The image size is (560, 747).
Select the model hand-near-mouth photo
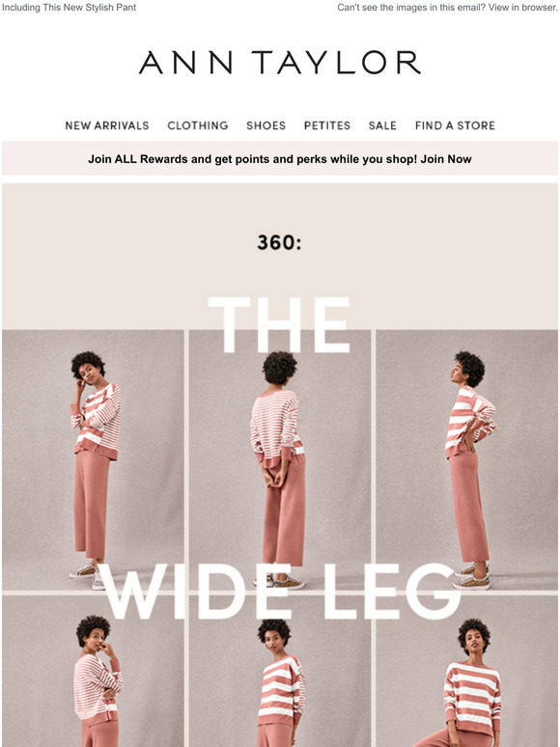click(x=93, y=672)
